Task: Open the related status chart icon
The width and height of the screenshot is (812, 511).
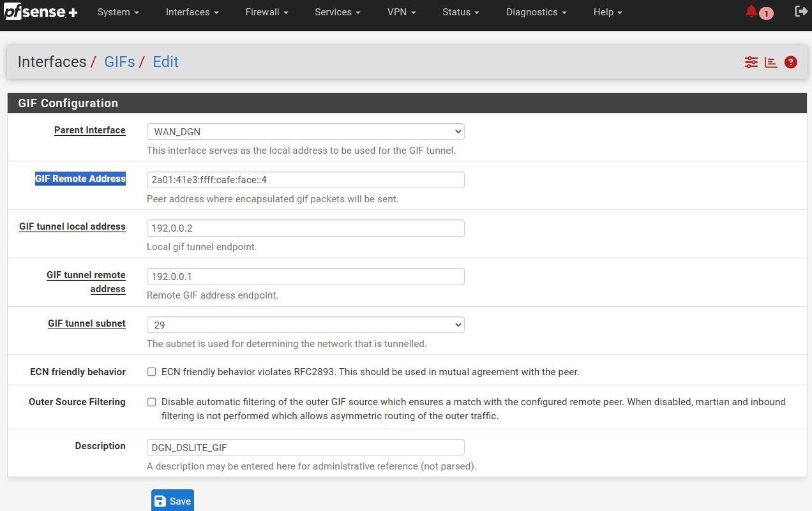Action: 771,62
